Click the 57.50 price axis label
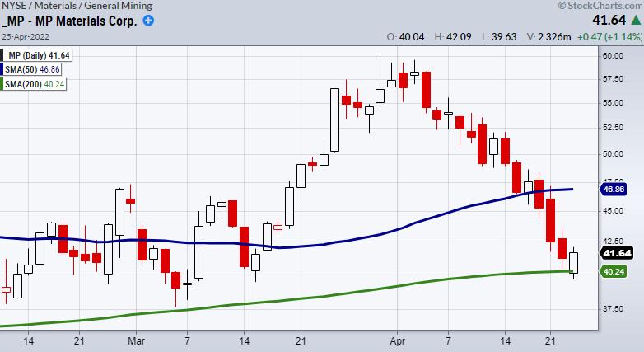 point(613,78)
